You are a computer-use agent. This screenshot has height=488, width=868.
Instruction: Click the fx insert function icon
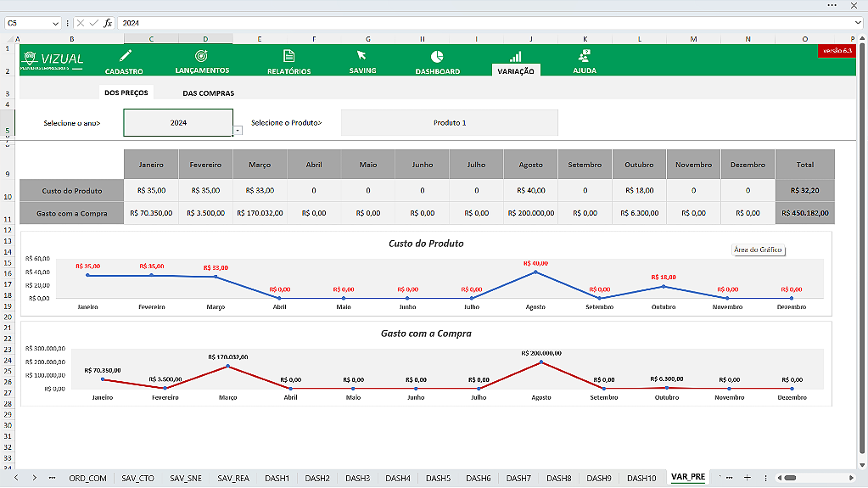[108, 24]
